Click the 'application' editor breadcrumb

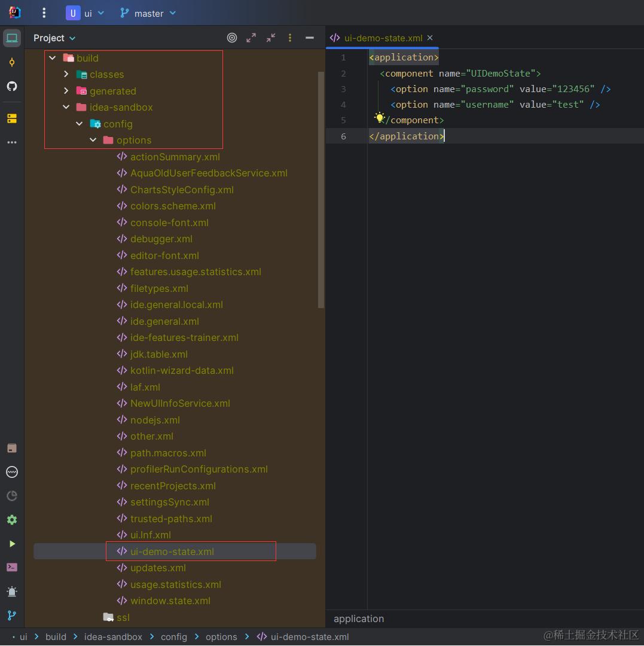point(359,619)
